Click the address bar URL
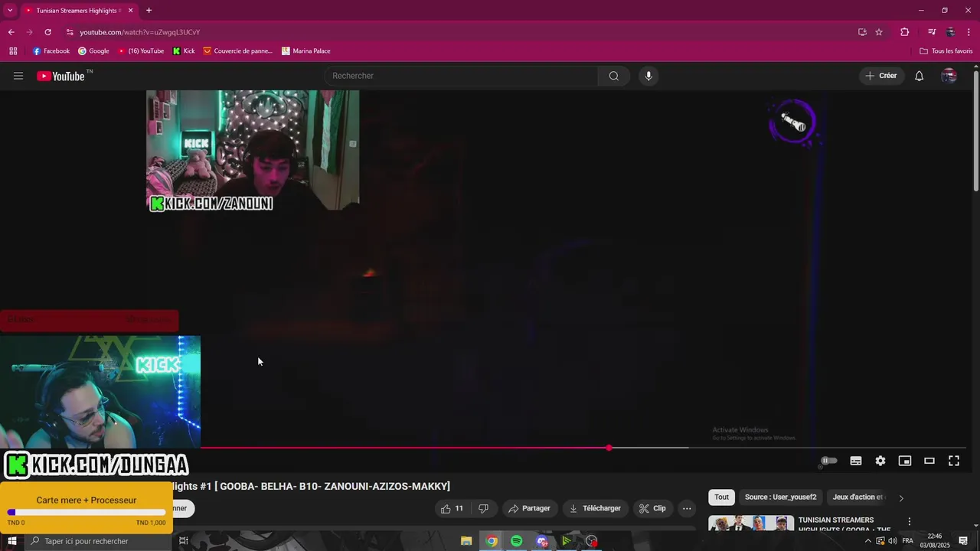 click(x=140, y=32)
